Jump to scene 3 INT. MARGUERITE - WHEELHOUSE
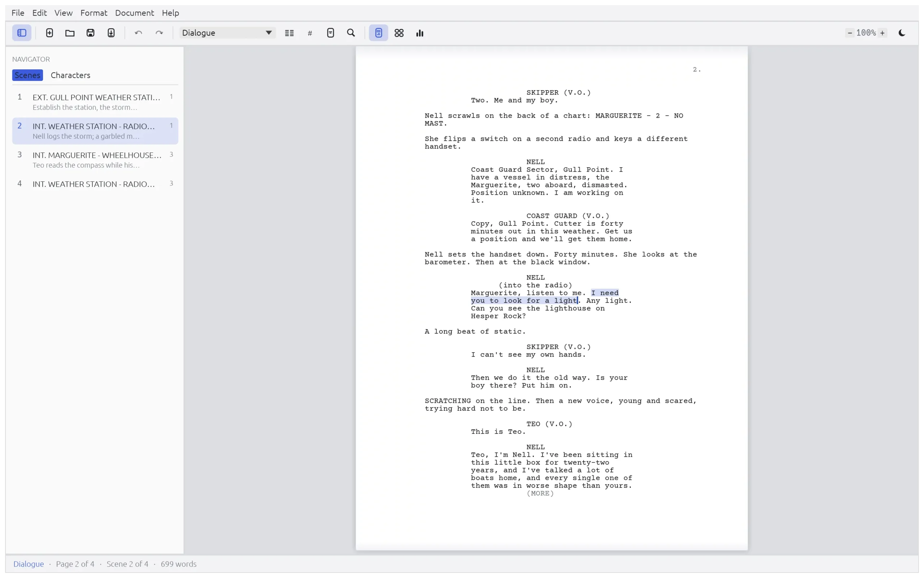924x578 pixels. [95, 160]
